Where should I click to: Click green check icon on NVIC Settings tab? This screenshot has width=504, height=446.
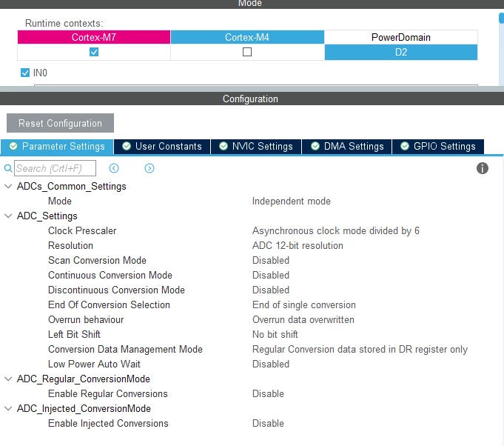224,146
